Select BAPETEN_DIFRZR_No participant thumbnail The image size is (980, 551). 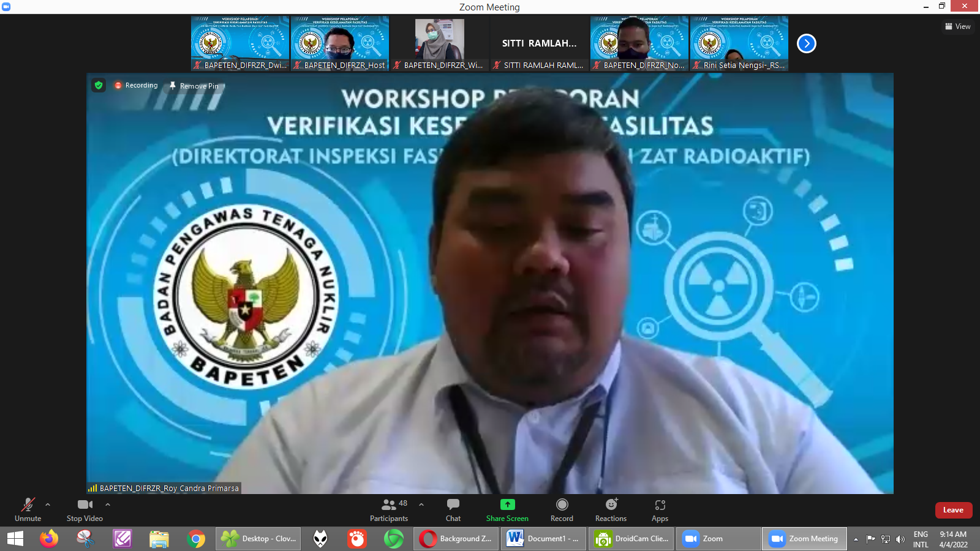[639, 43]
